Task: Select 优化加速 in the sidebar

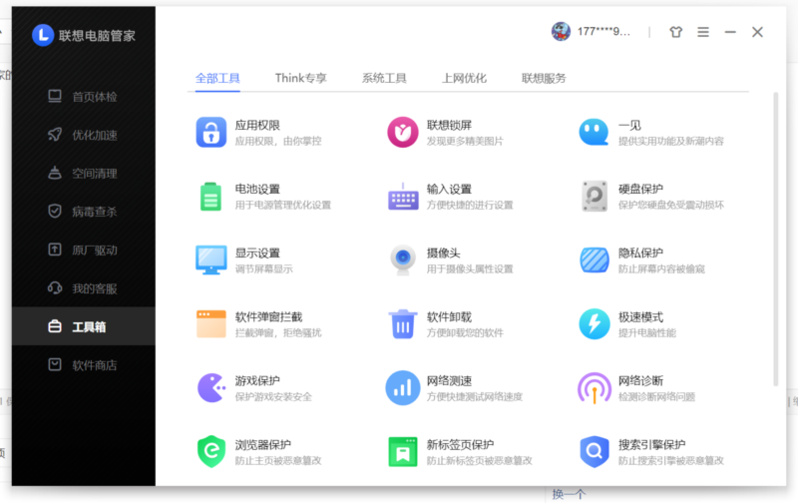Action: [83, 135]
